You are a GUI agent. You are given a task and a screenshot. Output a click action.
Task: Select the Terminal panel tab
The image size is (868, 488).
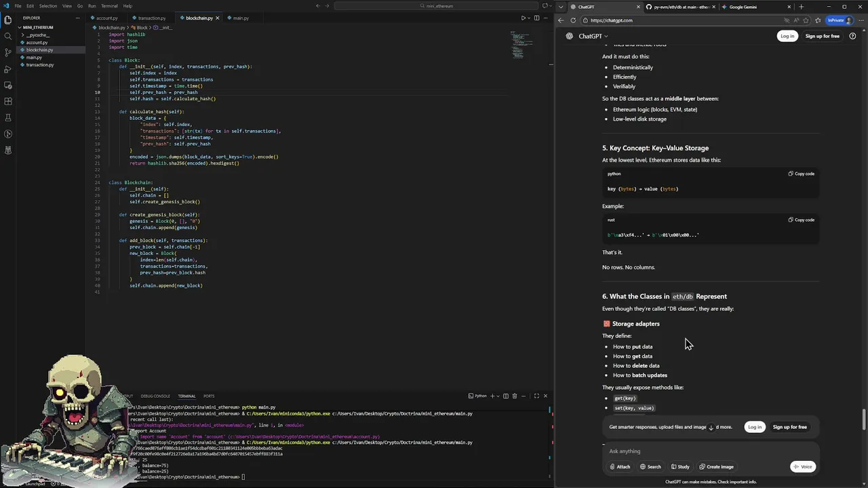click(186, 396)
